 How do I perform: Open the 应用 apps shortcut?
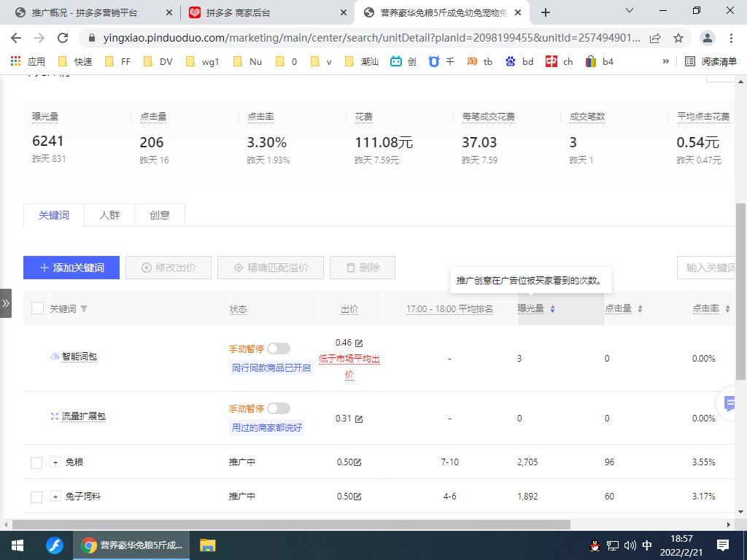click(x=28, y=61)
